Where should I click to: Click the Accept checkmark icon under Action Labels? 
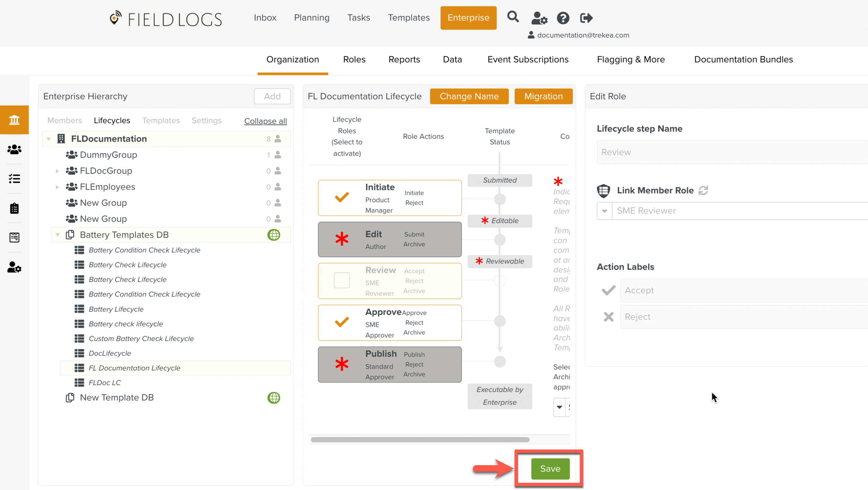pyautogui.click(x=608, y=290)
